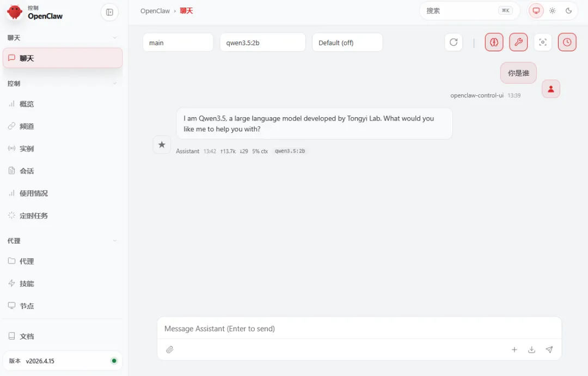Attach a file with paperclip icon
This screenshot has height=376, width=588.
pos(170,349)
